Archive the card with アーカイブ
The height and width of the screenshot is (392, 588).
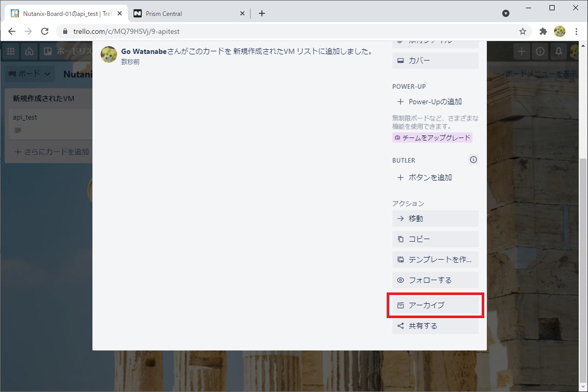click(x=435, y=305)
